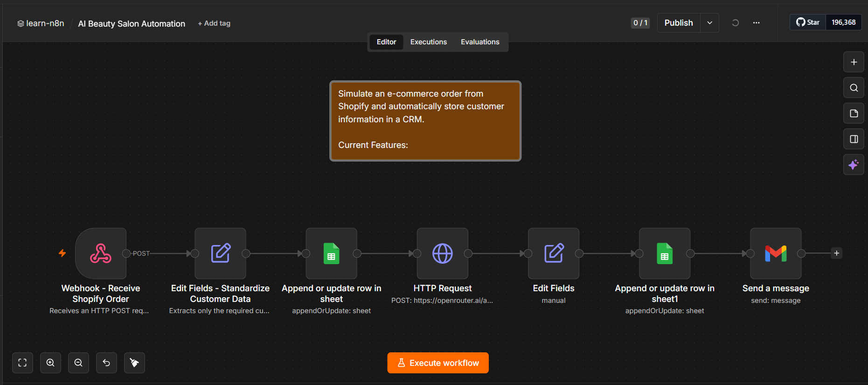Click the 'send: message' subtitle text
This screenshot has width=868, height=385.
point(776,301)
